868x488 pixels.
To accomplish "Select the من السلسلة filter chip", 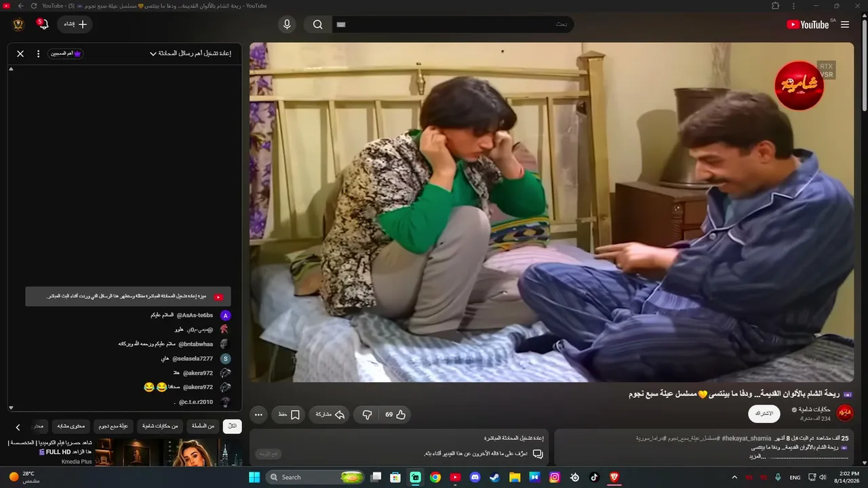I will pos(203,426).
